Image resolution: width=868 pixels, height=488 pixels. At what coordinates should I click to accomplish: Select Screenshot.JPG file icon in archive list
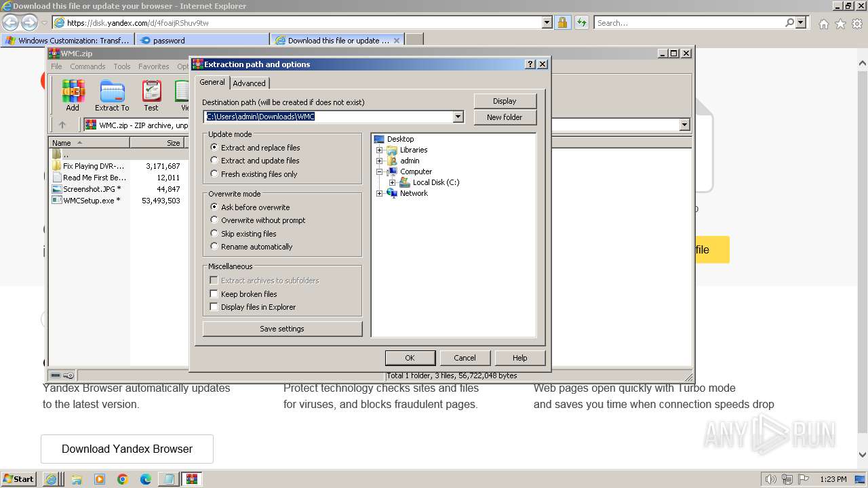(57, 189)
